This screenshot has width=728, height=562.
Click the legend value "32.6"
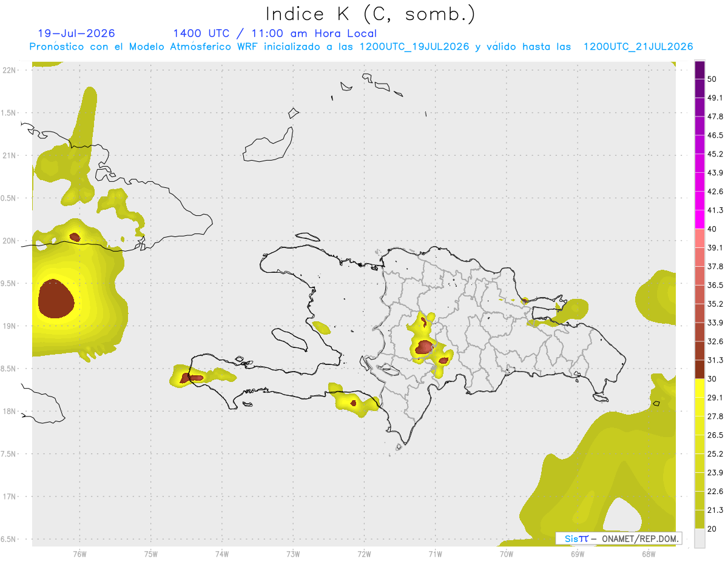pyautogui.click(x=715, y=341)
